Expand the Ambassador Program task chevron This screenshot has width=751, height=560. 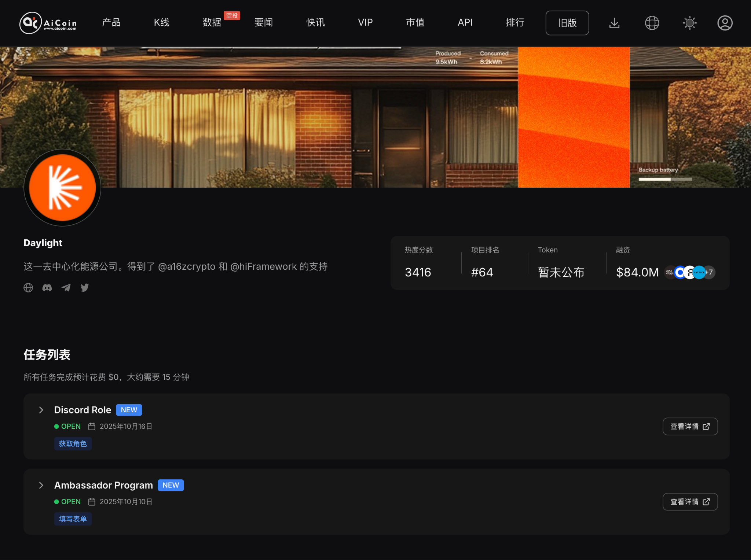[x=41, y=485]
